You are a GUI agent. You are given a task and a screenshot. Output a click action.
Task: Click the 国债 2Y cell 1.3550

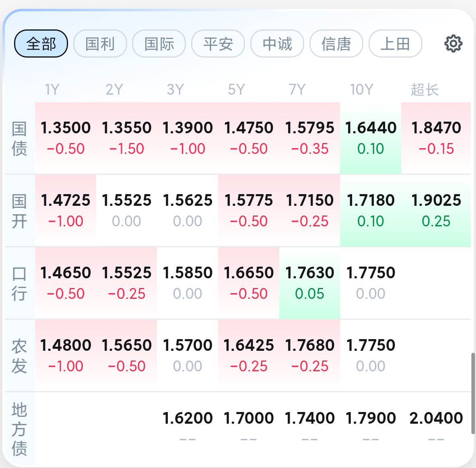pos(127,138)
